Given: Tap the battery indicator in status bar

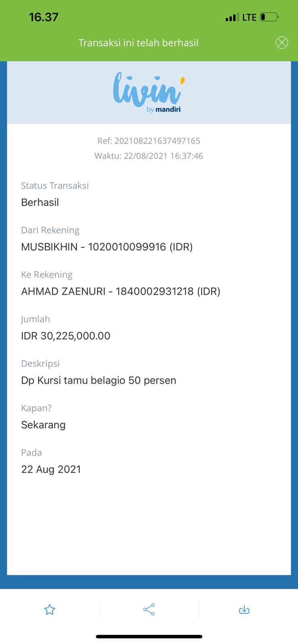Looking at the screenshot, I should point(269,17).
